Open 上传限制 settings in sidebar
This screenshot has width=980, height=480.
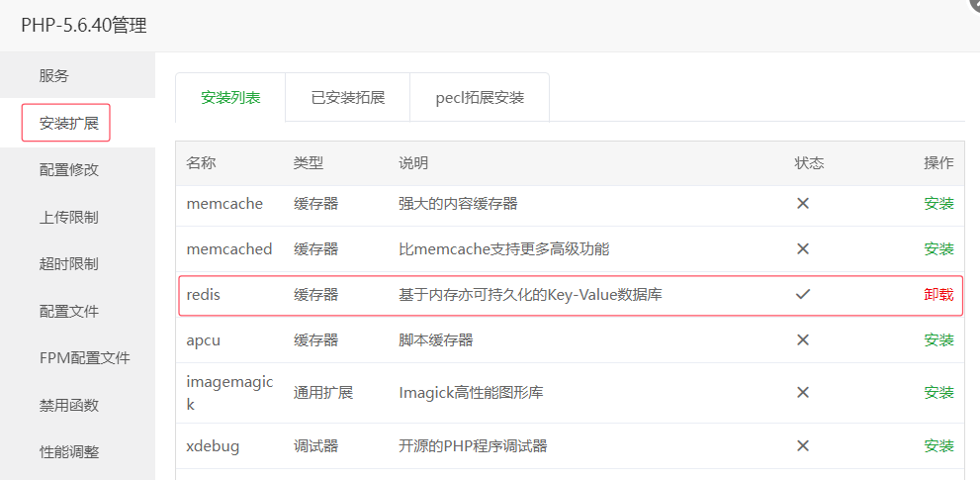(x=69, y=217)
